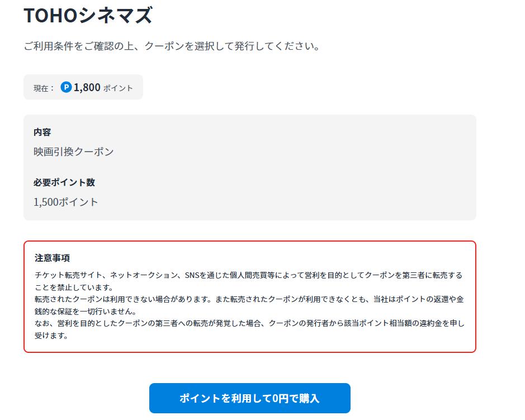
Task: Click the 受けます。 ending line of notice
Action: pyautogui.click(x=51, y=335)
